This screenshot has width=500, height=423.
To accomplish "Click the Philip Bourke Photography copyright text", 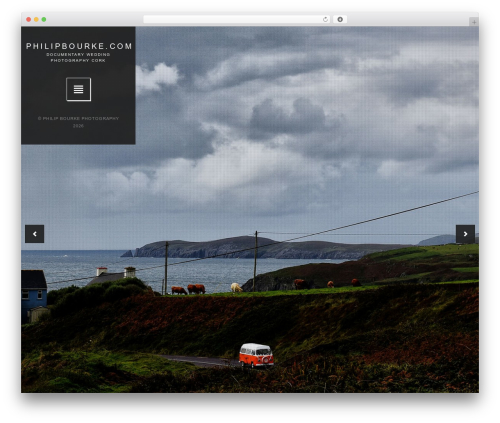I will (x=78, y=122).
